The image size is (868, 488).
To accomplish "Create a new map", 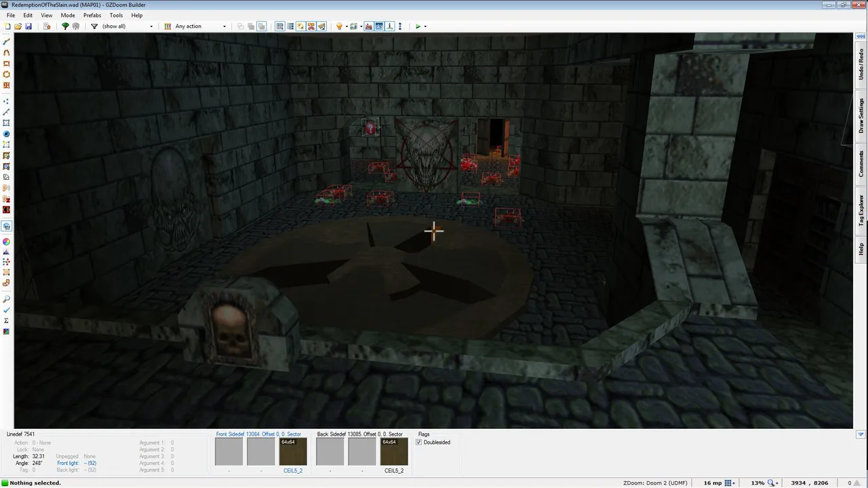I will (x=7, y=26).
